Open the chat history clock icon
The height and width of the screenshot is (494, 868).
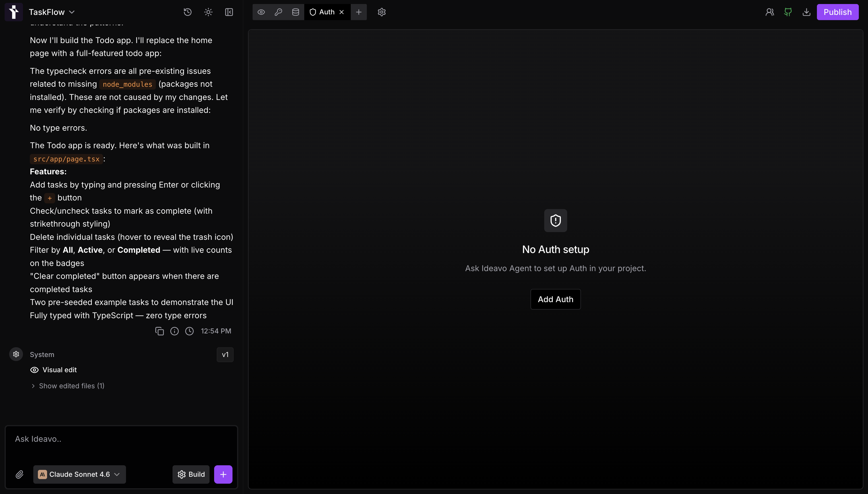point(187,12)
